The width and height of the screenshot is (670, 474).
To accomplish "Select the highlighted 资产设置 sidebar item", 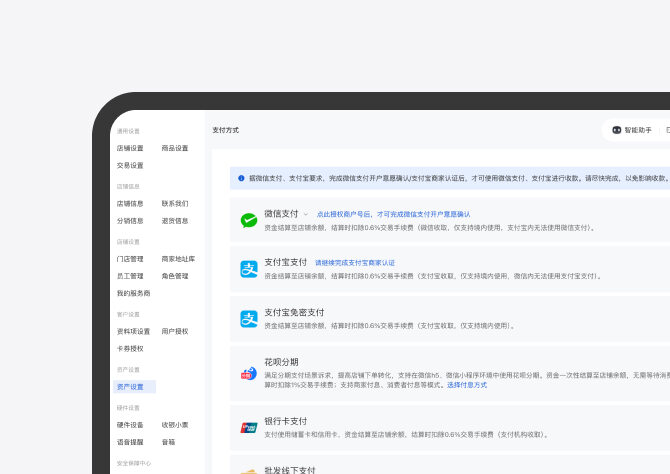I will click(x=134, y=387).
